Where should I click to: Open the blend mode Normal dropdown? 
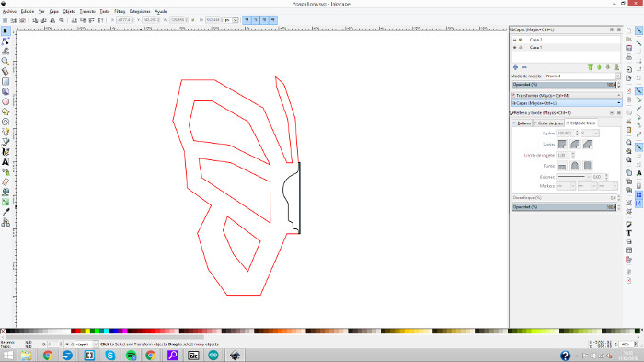pyautogui.click(x=582, y=76)
